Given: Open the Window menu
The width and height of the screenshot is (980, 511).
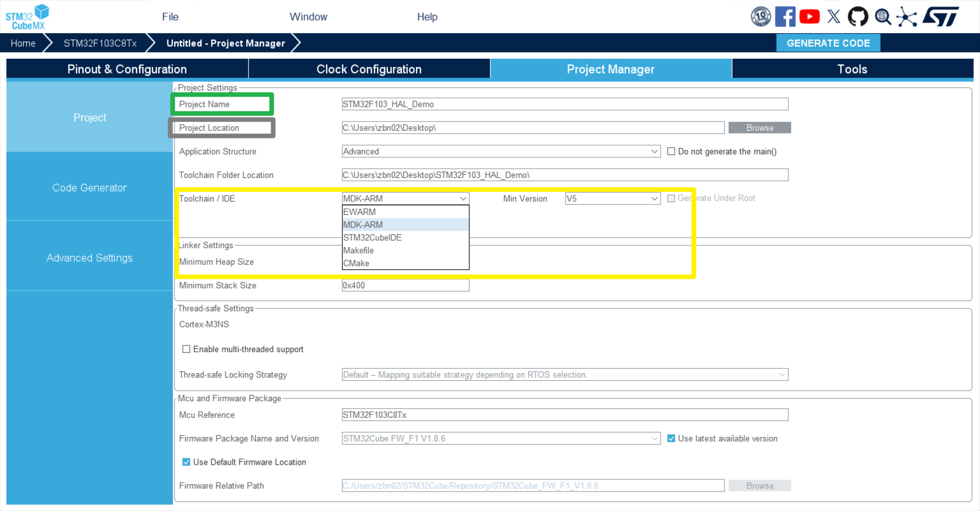Looking at the screenshot, I should [x=308, y=17].
